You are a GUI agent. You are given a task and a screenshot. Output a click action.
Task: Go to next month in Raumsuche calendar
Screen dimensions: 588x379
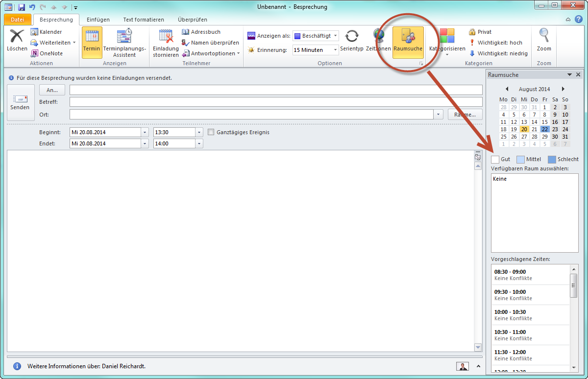tap(563, 89)
